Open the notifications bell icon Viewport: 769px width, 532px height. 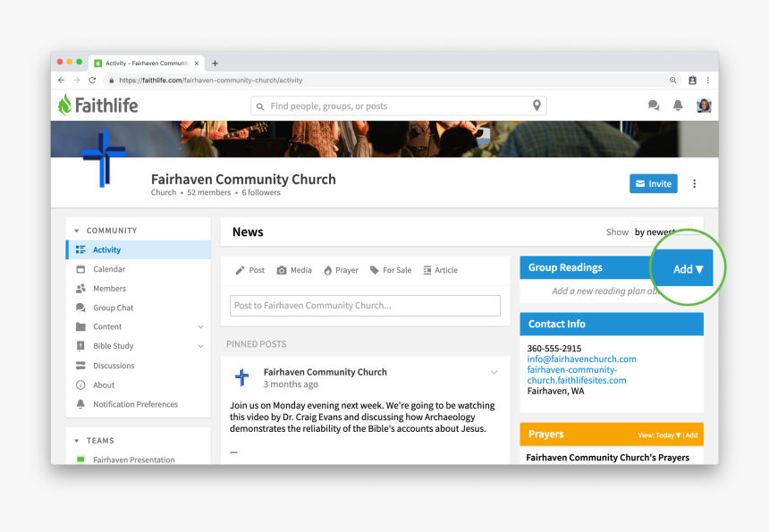point(678,106)
